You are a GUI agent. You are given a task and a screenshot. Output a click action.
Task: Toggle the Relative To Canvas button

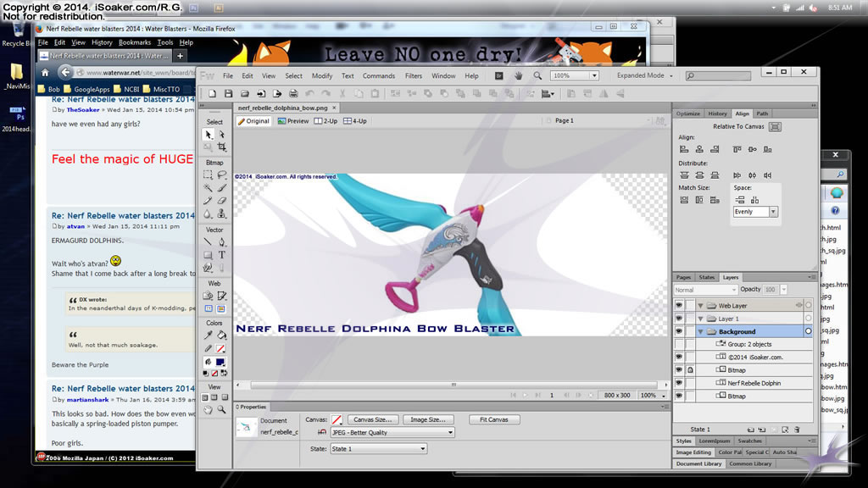click(775, 127)
